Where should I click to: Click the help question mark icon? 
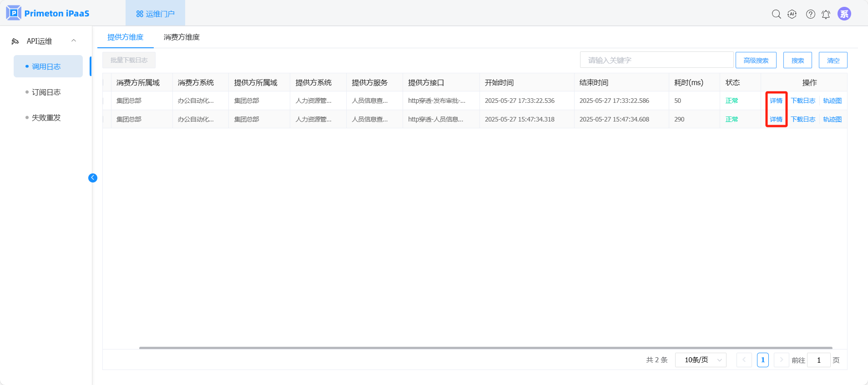point(810,14)
